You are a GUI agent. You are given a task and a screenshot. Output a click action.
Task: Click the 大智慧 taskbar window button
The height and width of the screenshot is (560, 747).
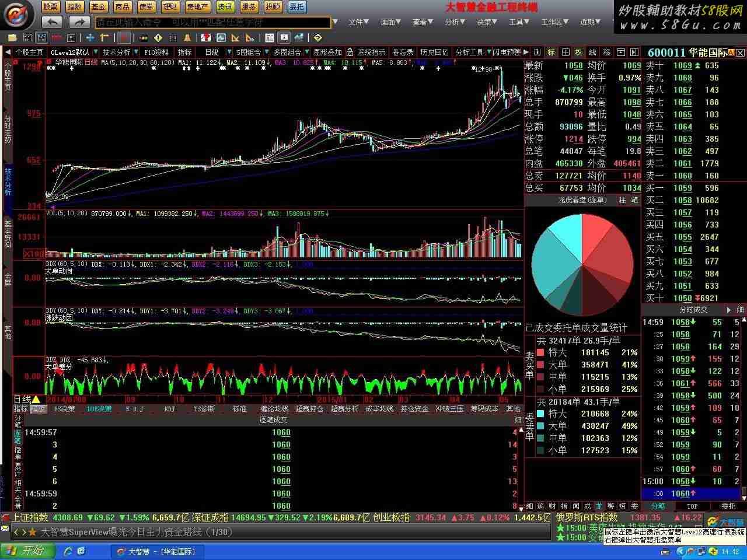pyautogui.click(x=158, y=551)
